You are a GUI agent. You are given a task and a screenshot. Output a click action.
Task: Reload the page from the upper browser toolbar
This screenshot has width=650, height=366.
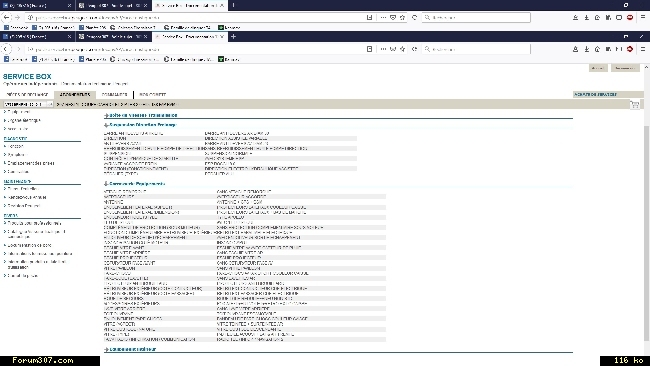point(414,17)
